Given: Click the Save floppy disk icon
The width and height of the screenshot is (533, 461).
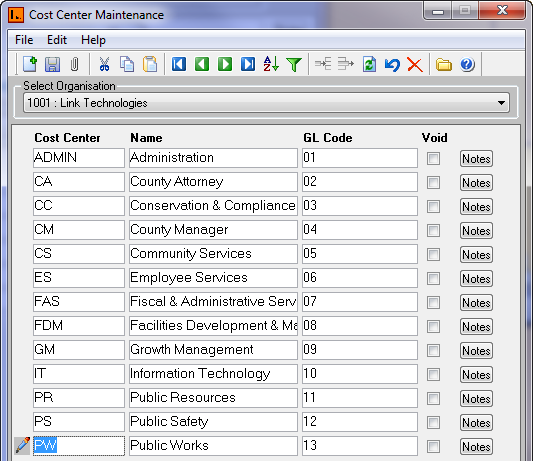Looking at the screenshot, I should click(x=52, y=64).
